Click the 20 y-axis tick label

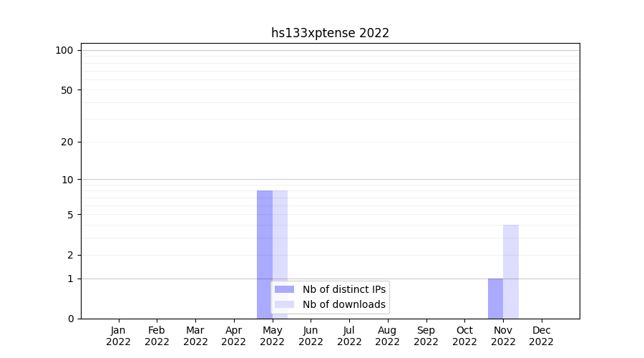point(67,142)
